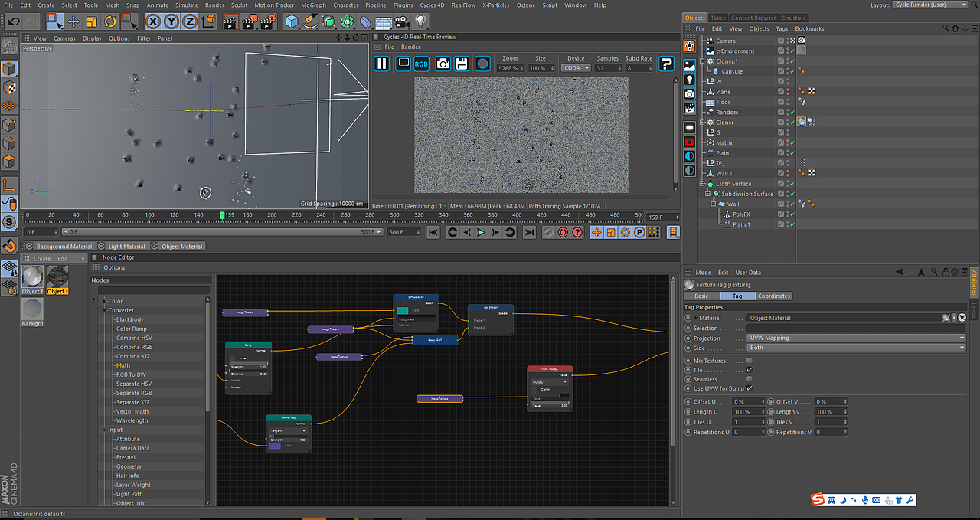
Task: Add a Cube primitive object
Action: pos(292,21)
